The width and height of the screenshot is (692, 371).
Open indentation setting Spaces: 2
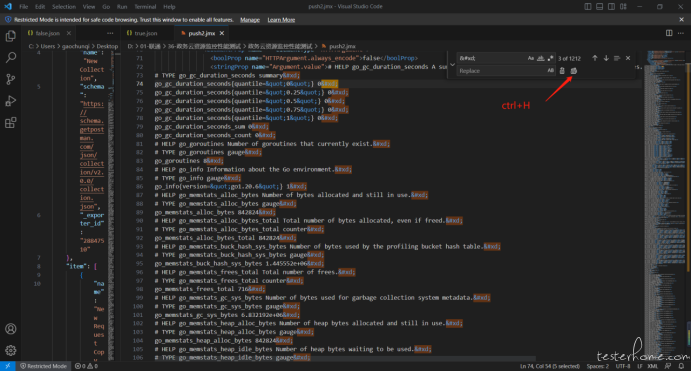pyautogui.click(x=598, y=366)
